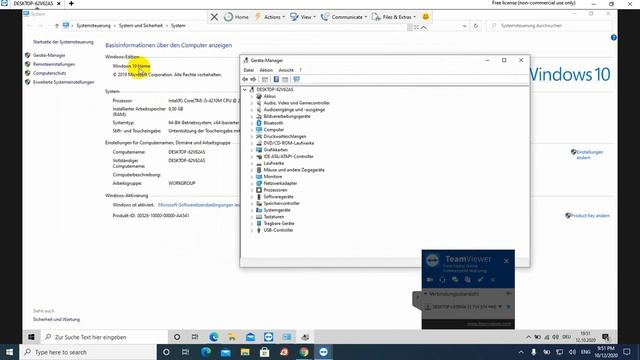Expand the USB-Controller category

(x=252, y=230)
